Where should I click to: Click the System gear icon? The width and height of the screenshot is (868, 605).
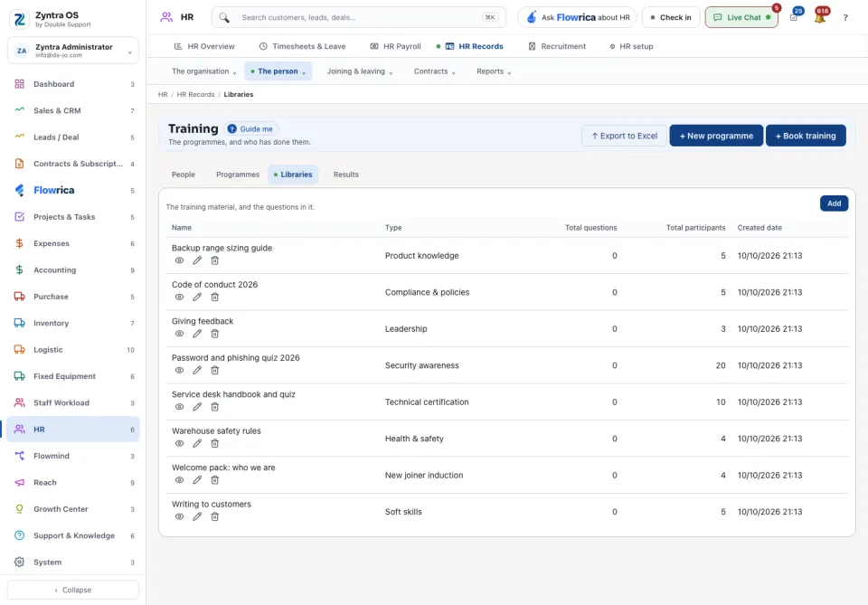[19, 562]
